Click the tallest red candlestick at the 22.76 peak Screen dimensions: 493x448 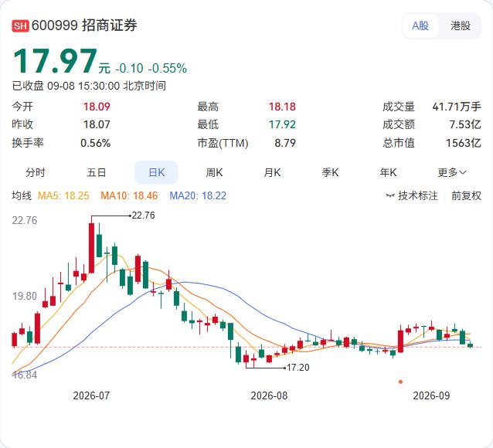(x=91, y=248)
